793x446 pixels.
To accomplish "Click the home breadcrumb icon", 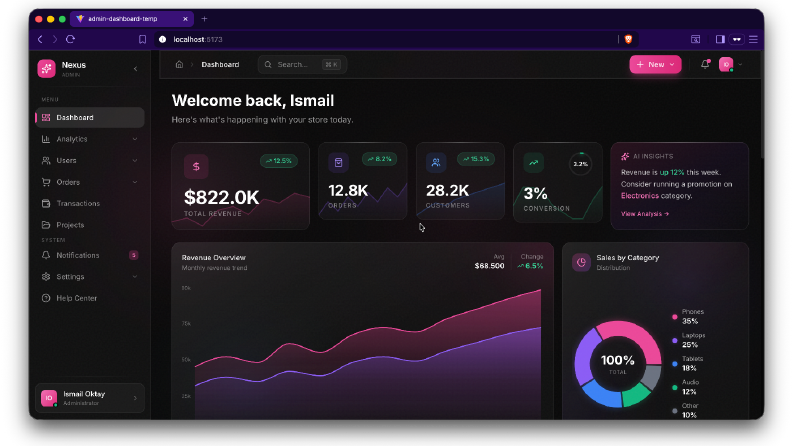I will click(179, 64).
